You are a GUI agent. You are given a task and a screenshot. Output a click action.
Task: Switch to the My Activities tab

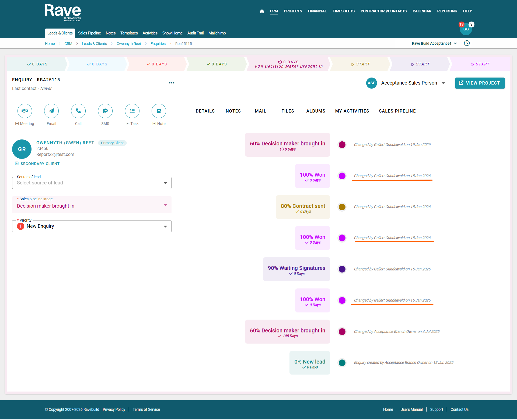pos(352,111)
